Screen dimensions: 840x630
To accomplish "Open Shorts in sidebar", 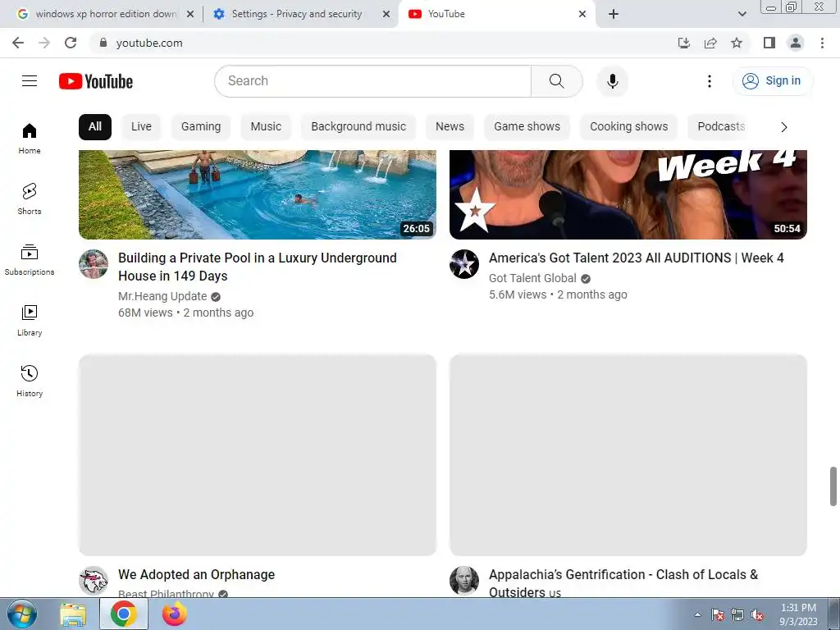I will 30,199.
